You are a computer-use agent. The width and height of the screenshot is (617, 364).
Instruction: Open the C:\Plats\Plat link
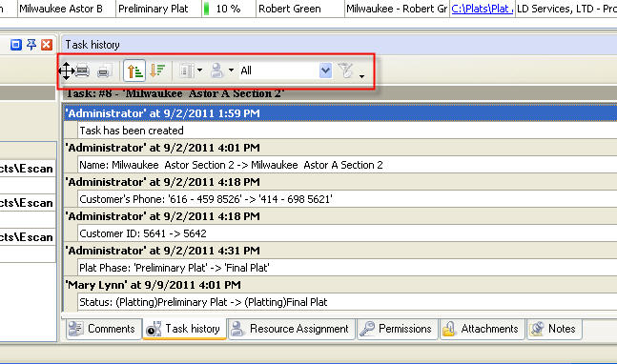pyautogui.click(x=482, y=9)
